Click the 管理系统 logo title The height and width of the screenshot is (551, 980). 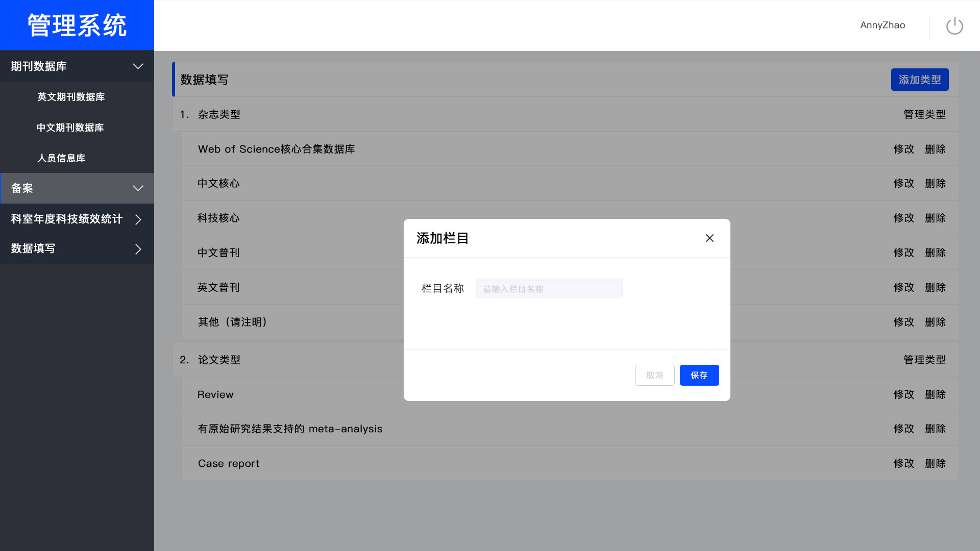(x=77, y=26)
